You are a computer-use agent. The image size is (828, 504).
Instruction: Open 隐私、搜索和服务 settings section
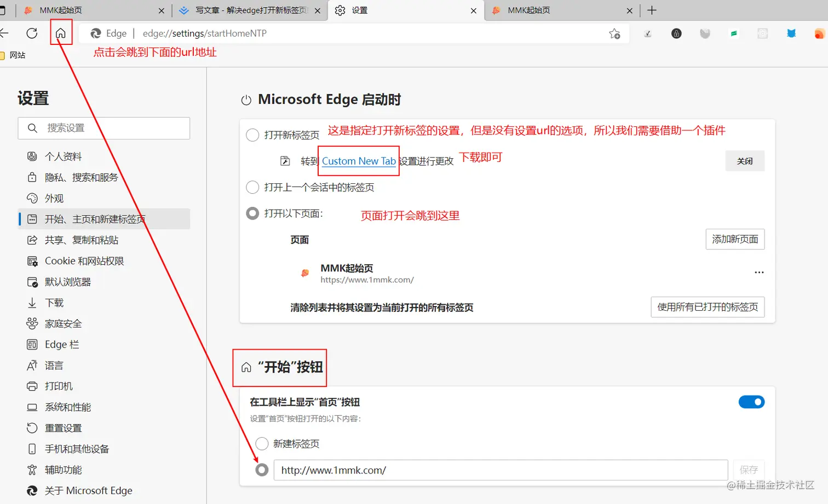click(104, 177)
